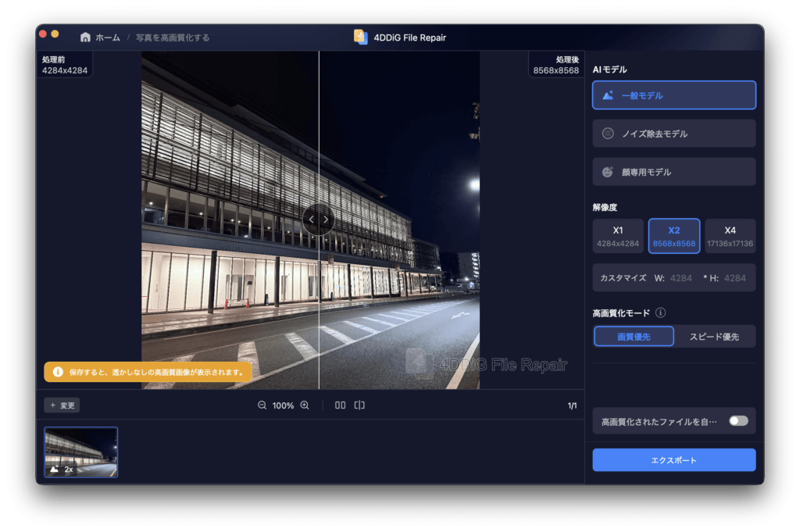The height and width of the screenshot is (532, 800).
Task: Click the before/after comparison slider handle
Action: [319, 220]
